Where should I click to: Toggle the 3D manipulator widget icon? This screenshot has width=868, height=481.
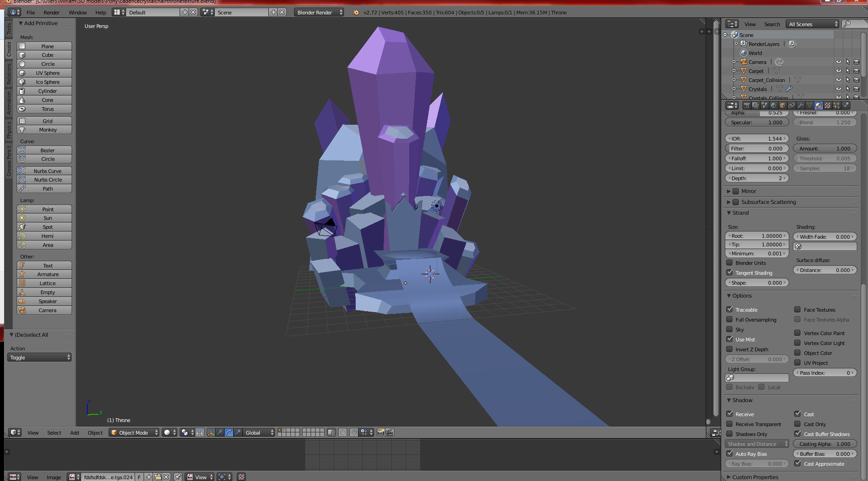tap(211, 432)
